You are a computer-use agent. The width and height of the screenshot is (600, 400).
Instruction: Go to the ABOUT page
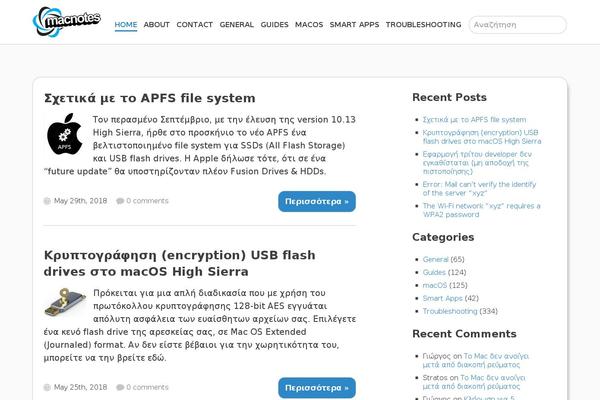tap(157, 24)
